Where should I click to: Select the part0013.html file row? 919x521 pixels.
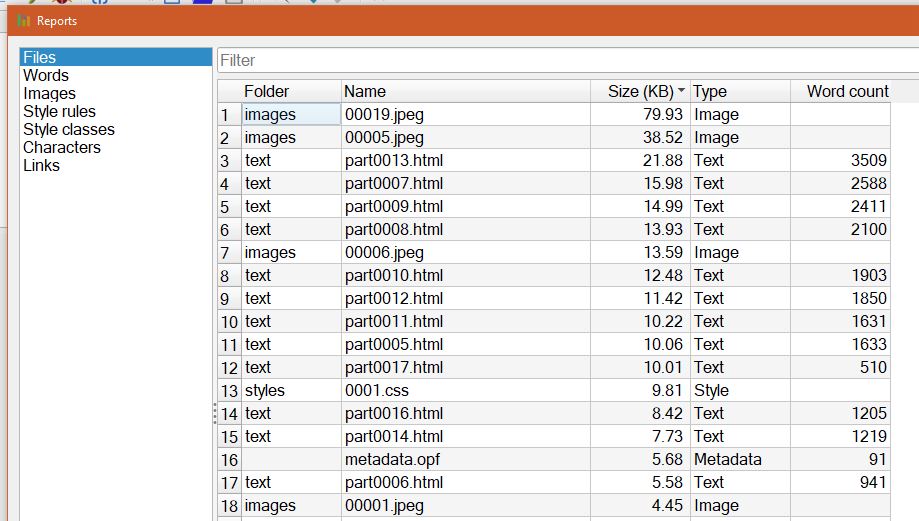pos(393,161)
